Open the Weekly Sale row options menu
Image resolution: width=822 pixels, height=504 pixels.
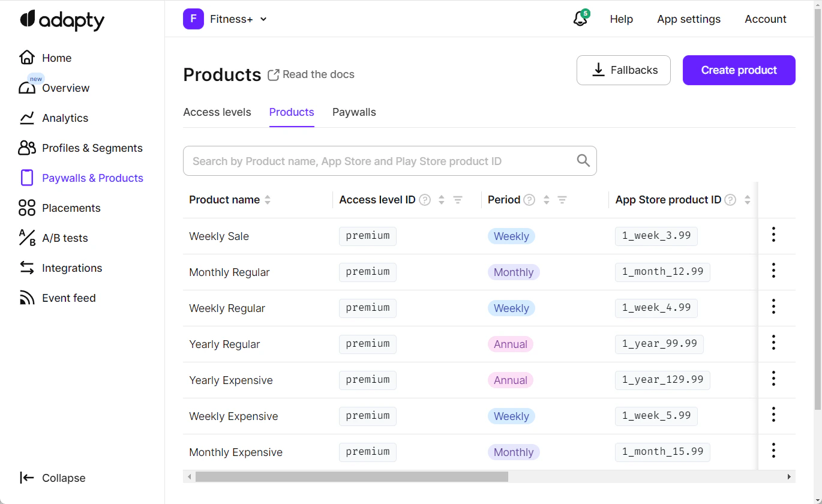(x=773, y=235)
